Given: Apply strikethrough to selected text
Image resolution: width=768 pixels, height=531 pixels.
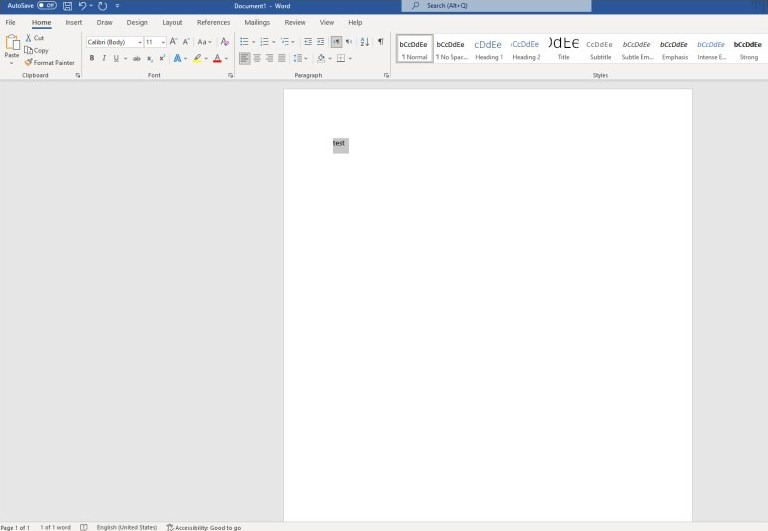Looking at the screenshot, I should 137,58.
